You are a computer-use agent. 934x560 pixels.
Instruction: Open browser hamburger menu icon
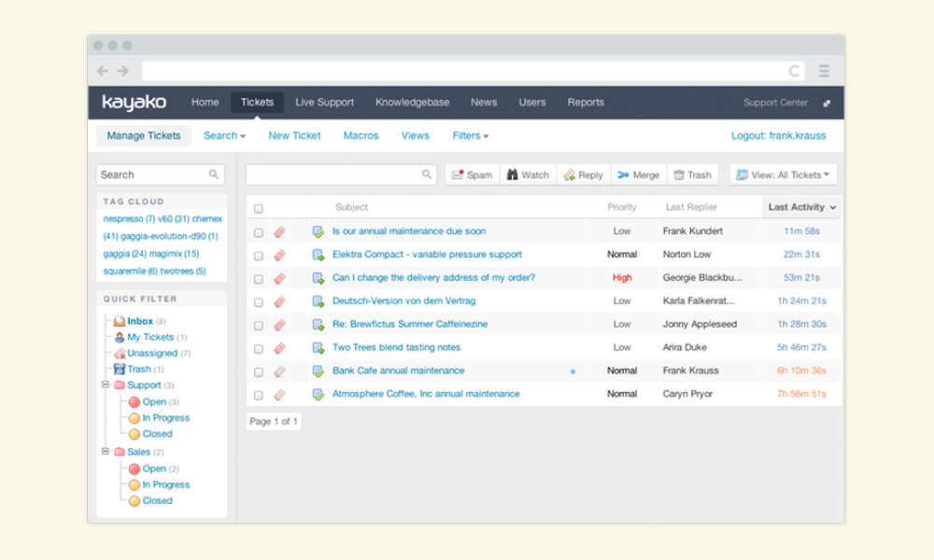[824, 71]
